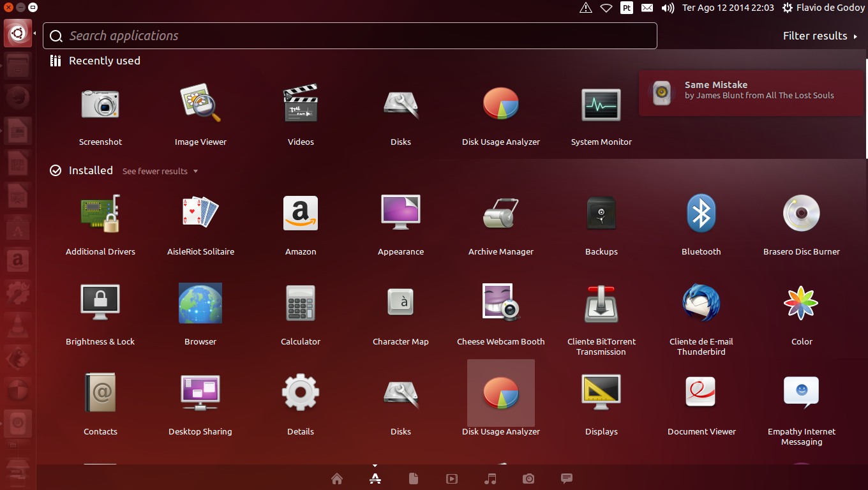The width and height of the screenshot is (868, 490).
Task: Switch to the Videos lens
Action: coord(452,479)
